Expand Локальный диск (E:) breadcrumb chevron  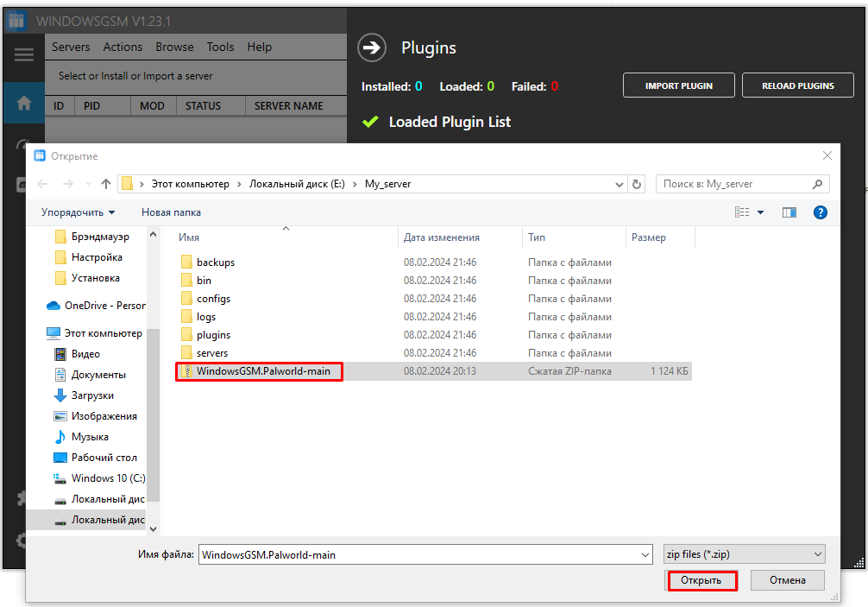[355, 184]
